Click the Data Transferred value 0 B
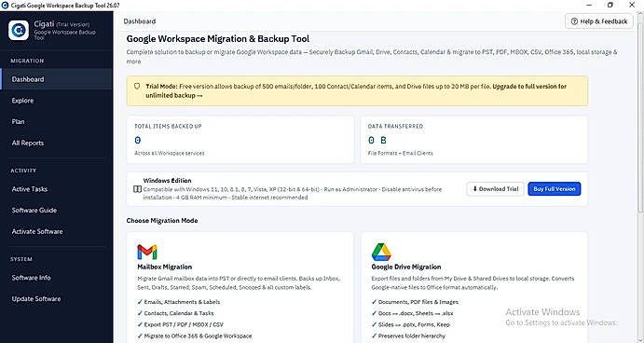Screen dimensions: 644x343 coord(377,141)
